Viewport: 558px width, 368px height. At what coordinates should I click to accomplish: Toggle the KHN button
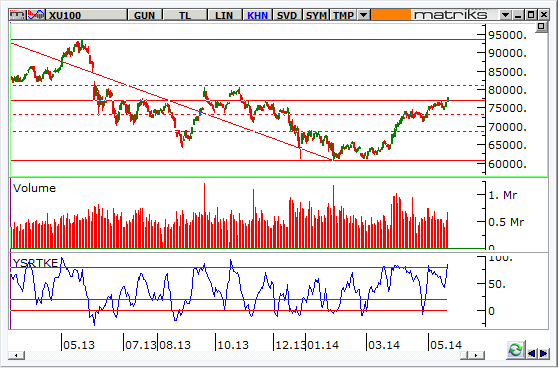[x=257, y=15]
